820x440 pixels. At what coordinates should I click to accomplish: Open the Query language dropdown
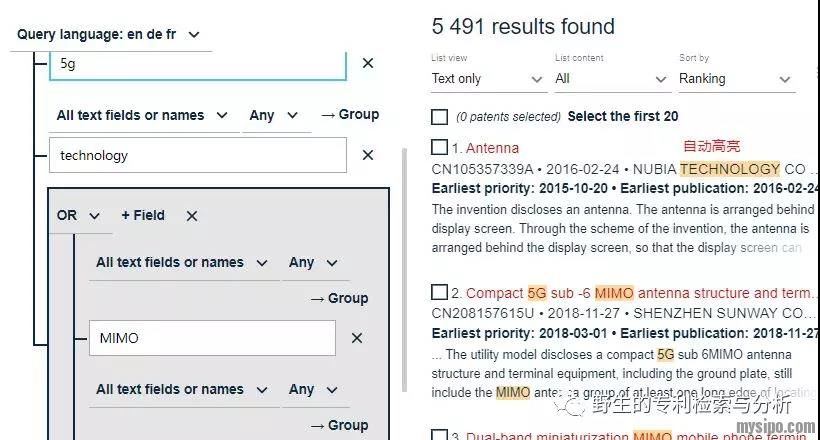[x=108, y=34]
